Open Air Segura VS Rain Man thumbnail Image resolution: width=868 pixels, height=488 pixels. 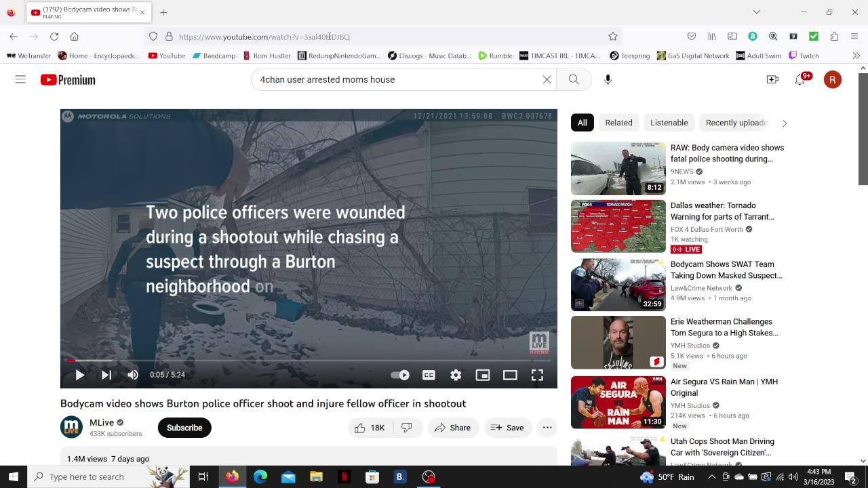(618, 402)
